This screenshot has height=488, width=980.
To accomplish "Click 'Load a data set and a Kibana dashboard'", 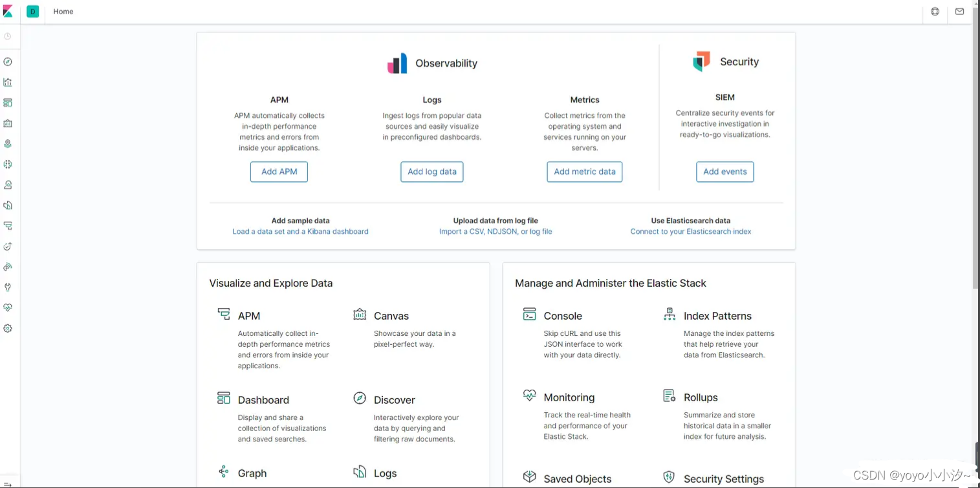I will [300, 232].
